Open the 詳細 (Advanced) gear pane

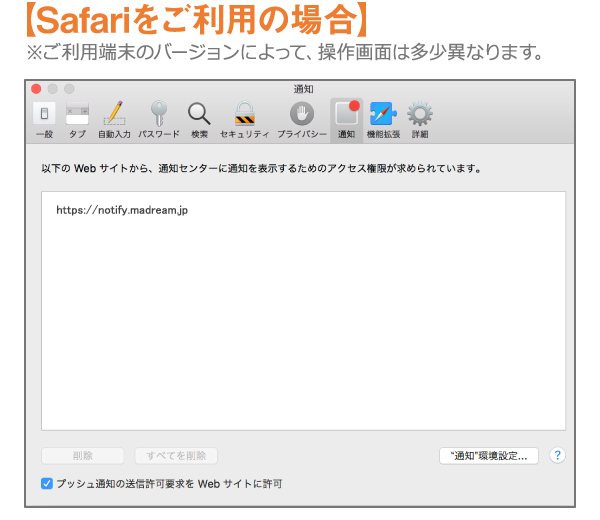420,120
